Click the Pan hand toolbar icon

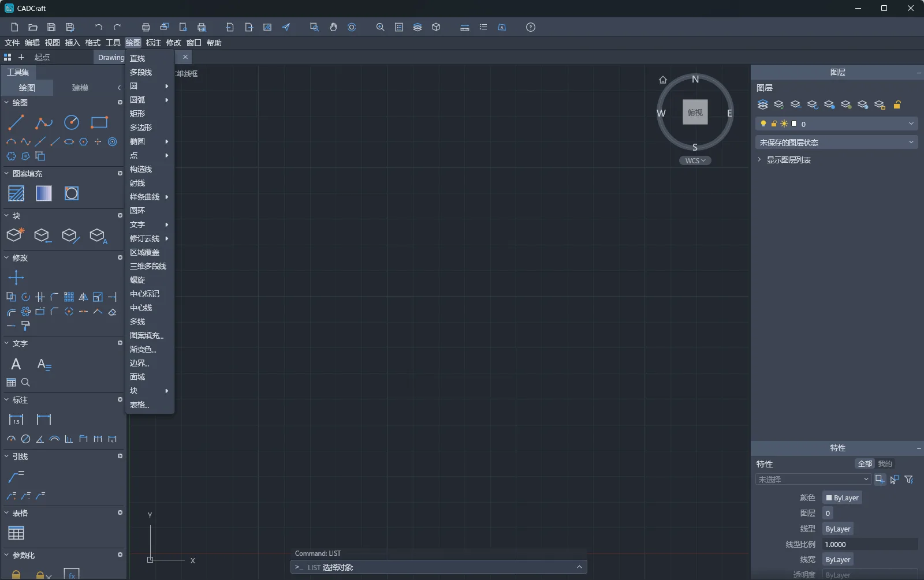pos(333,27)
